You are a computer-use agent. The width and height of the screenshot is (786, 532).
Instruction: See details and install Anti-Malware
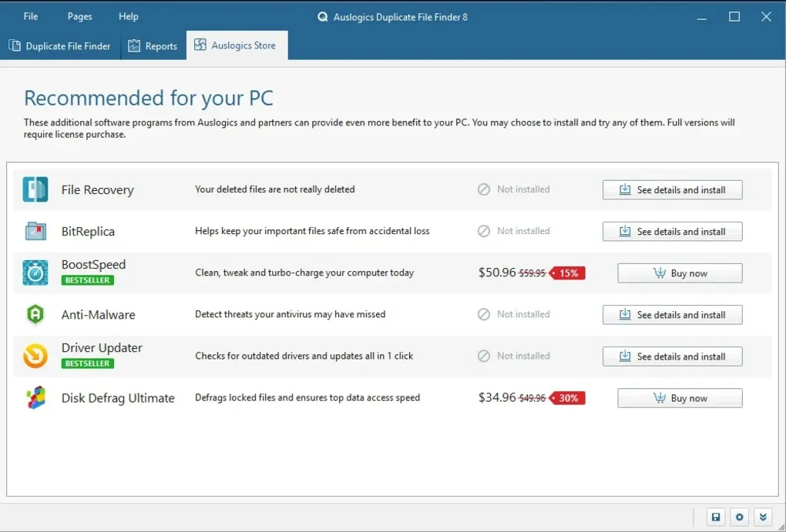pos(672,315)
